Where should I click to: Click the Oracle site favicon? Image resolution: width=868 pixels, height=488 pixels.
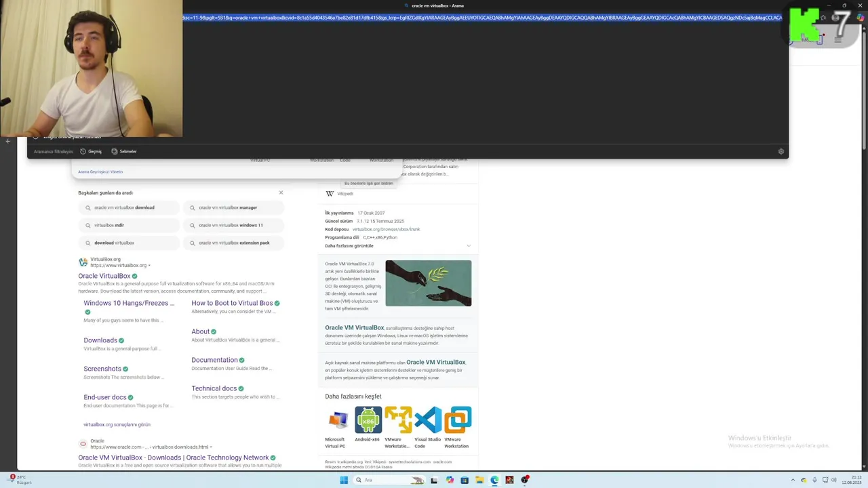83,444
